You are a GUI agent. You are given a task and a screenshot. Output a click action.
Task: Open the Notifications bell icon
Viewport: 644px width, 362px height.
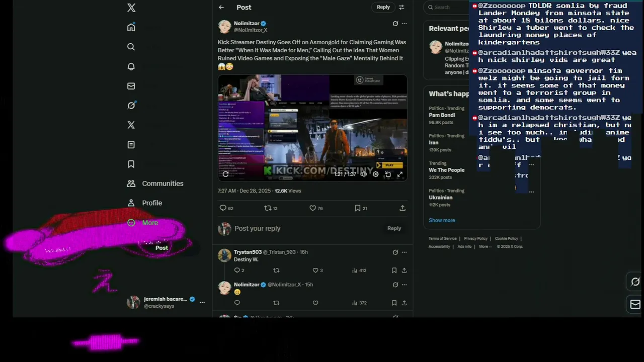pos(131,66)
